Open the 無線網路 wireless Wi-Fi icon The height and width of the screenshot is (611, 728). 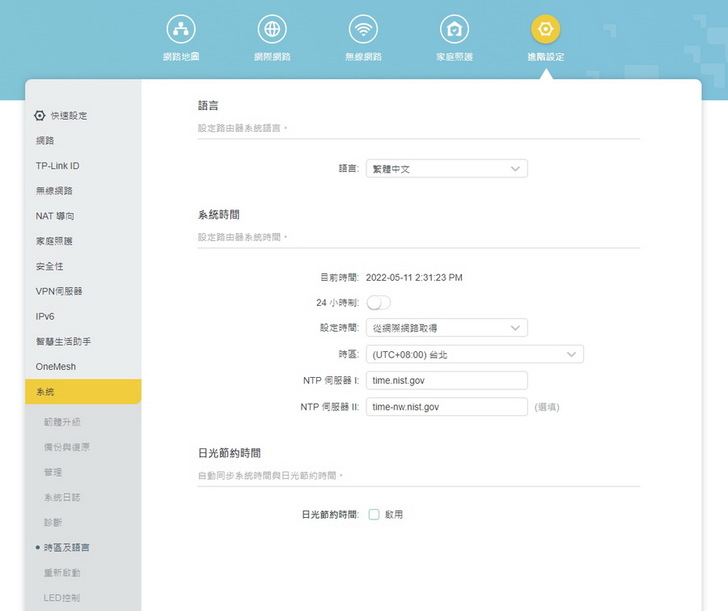[x=363, y=30]
